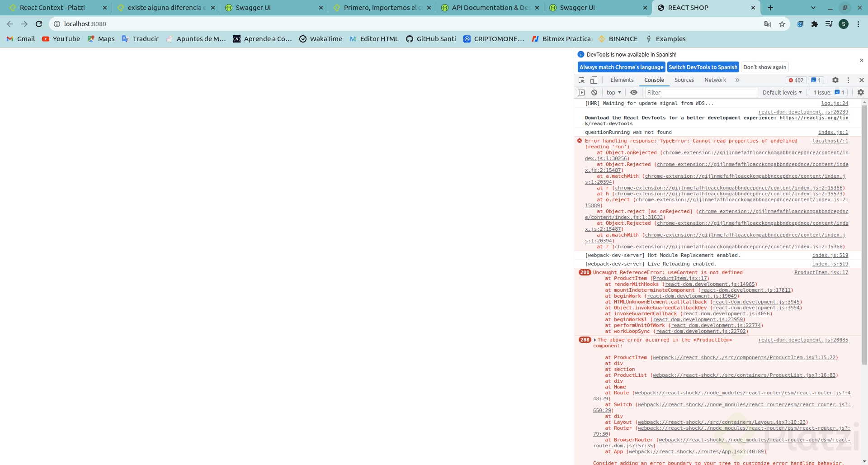
Task: Open Google Translate page icon
Action: click(x=767, y=24)
